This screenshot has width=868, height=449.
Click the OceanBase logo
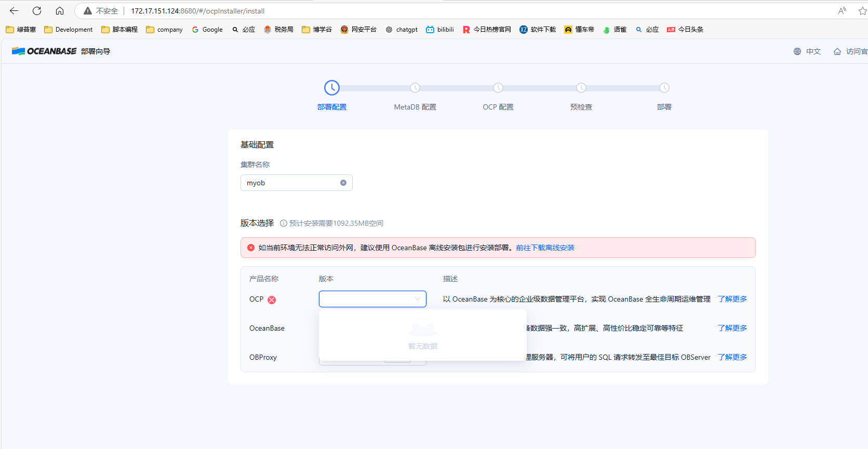click(x=44, y=51)
